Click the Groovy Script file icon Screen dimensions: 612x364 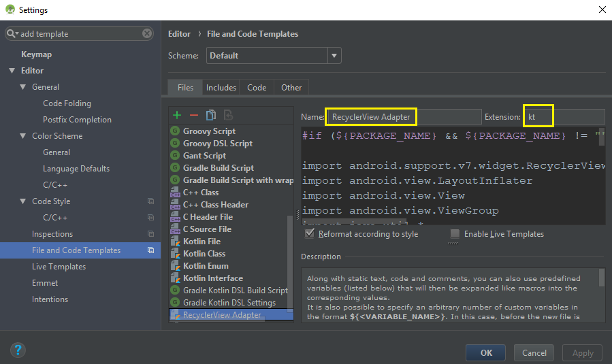pyautogui.click(x=175, y=131)
